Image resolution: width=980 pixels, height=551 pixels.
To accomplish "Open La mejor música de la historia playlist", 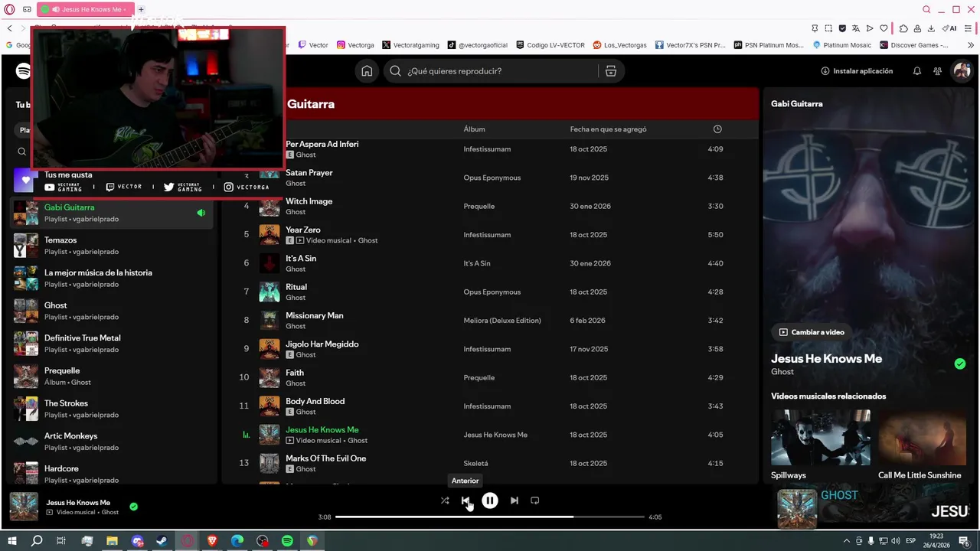I will pyautogui.click(x=113, y=279).
